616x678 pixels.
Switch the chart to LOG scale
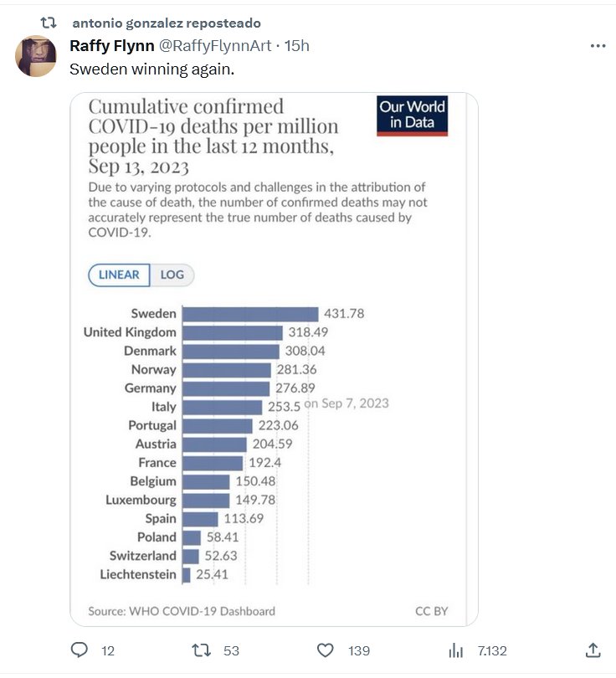point(172,275)
